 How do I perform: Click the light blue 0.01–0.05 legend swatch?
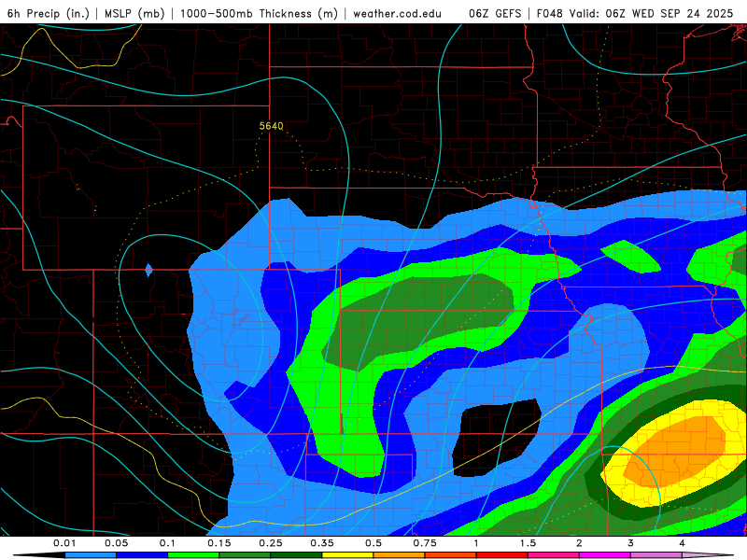[91, 555]
